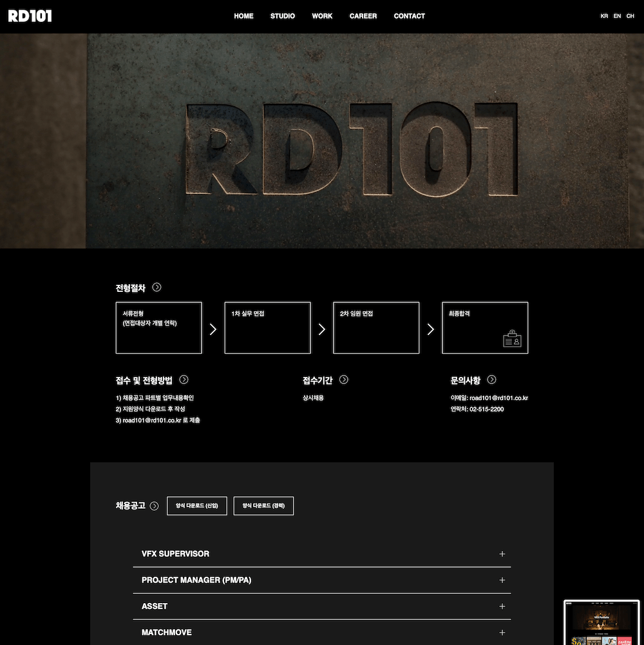Screen dimensions: 644x645
Task: Expand PROJECT MANAGER (PM/PA) with plus icon
Action: 502,580
